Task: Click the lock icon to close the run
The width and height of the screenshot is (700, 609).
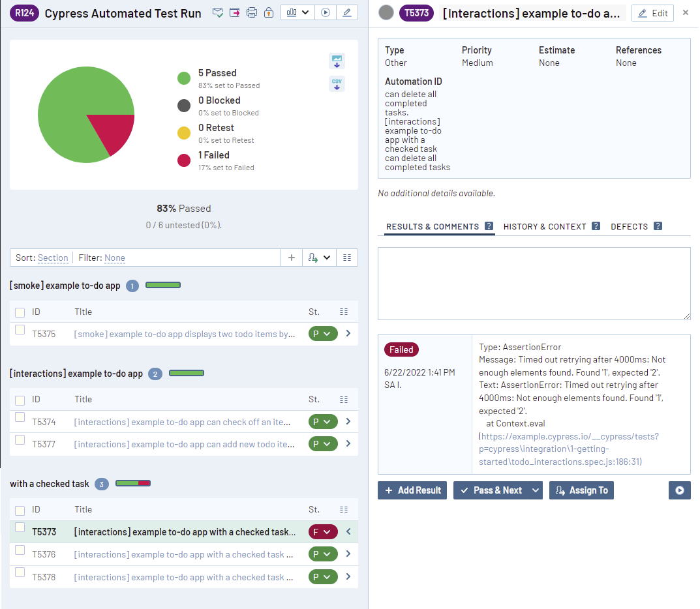Action: coord(268,13)
